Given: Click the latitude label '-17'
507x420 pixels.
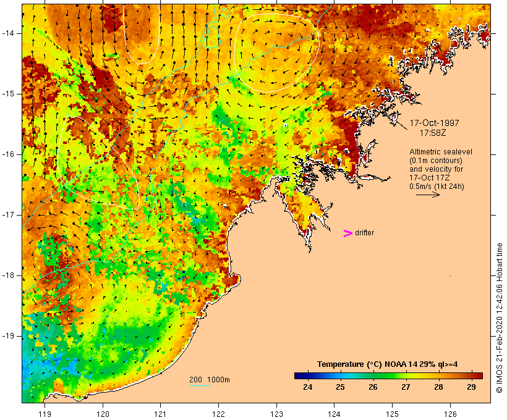Looking at the screenshot, I should (7, 215).
